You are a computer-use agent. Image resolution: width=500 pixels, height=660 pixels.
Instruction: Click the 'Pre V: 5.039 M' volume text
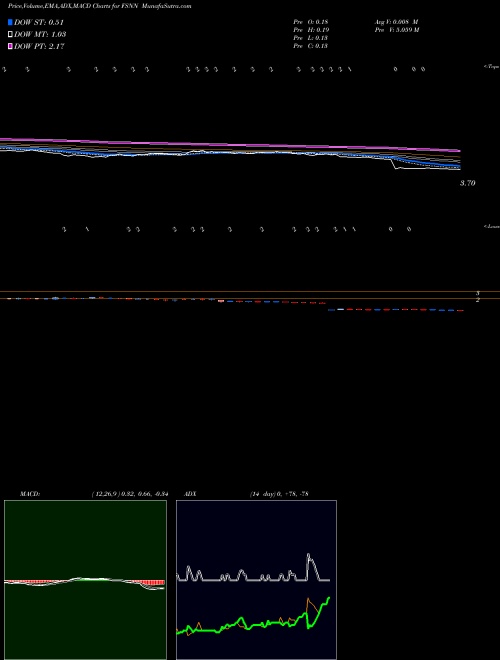[x=397, y=30]
